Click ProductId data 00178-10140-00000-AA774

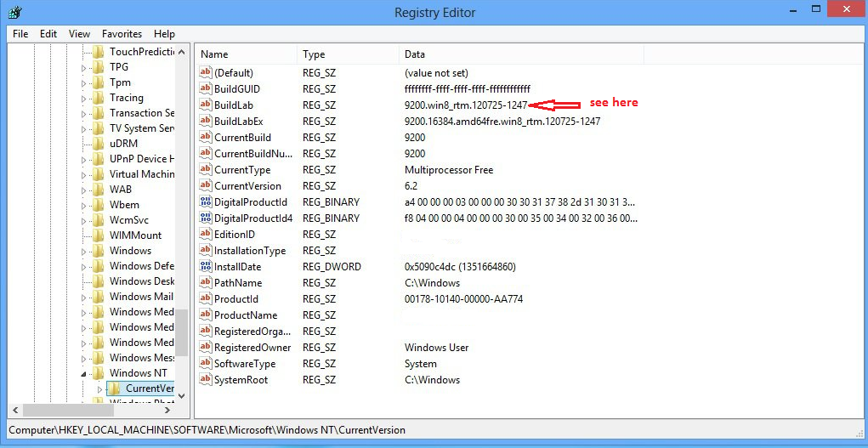point(464,299)
